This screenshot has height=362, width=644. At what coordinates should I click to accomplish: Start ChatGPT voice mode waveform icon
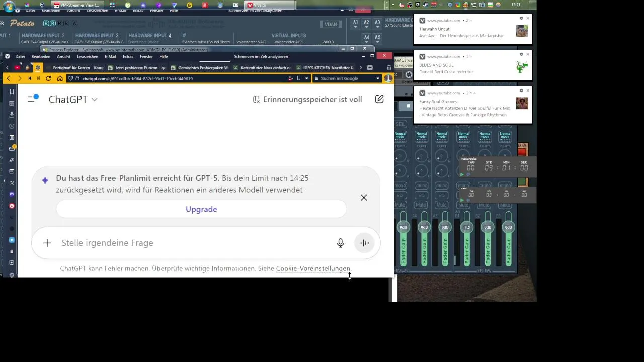tap(364, 243)
